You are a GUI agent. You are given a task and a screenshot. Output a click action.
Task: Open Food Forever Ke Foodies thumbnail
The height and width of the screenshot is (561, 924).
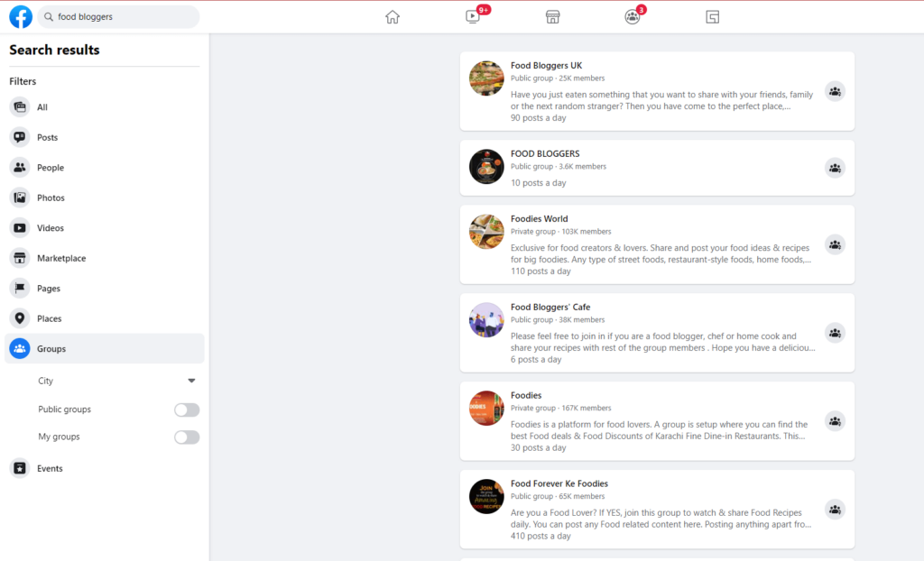pos(486,497)
